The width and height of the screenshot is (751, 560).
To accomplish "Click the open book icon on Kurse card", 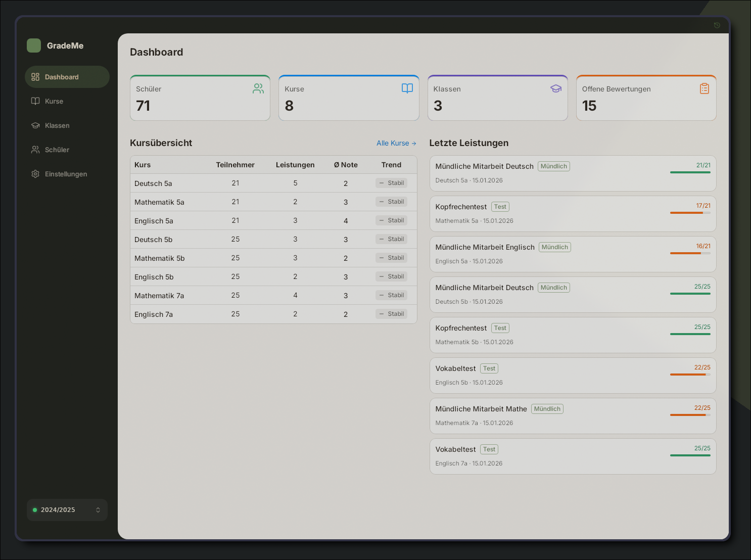I will click(407, 88).
